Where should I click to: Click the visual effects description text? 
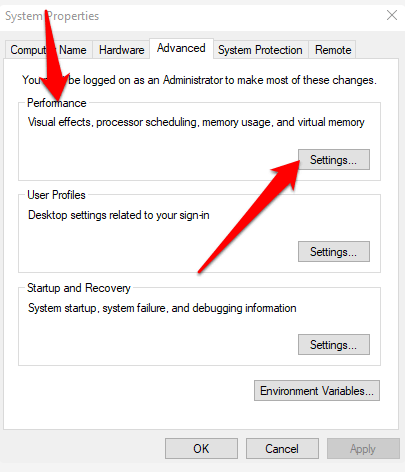tap(196, 122)
